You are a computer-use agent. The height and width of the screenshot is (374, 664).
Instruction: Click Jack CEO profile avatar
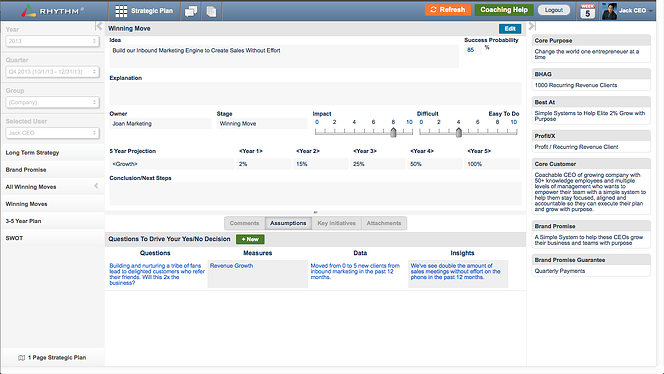click(x=609, y=11)
